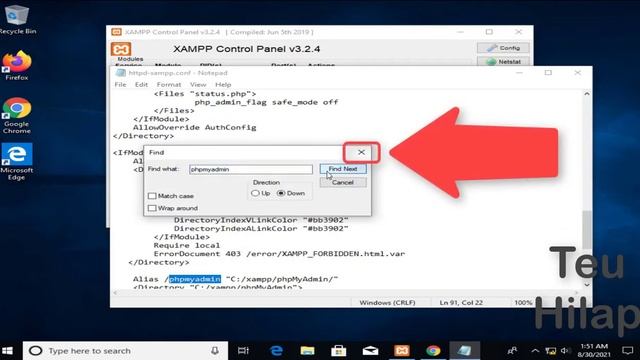This screenshot has width=640, height=360.
Task: Click the 100% zoom status entry
Action: [523, 302]
